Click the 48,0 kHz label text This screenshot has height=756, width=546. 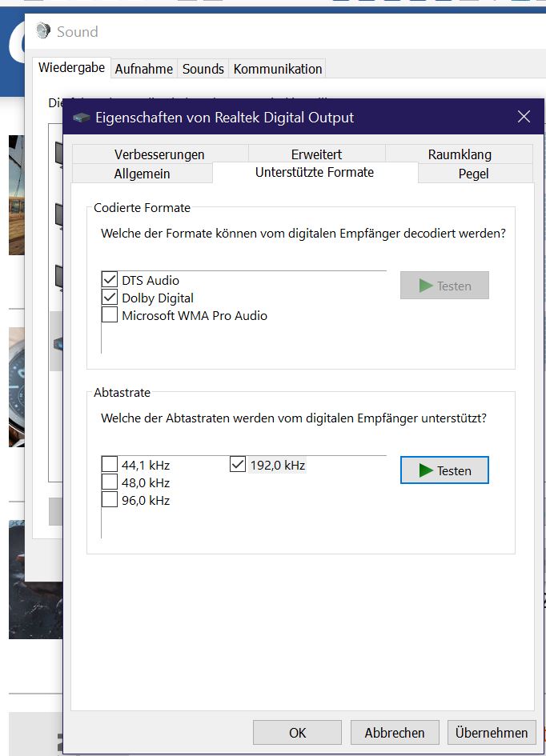[x=146, y=482]
